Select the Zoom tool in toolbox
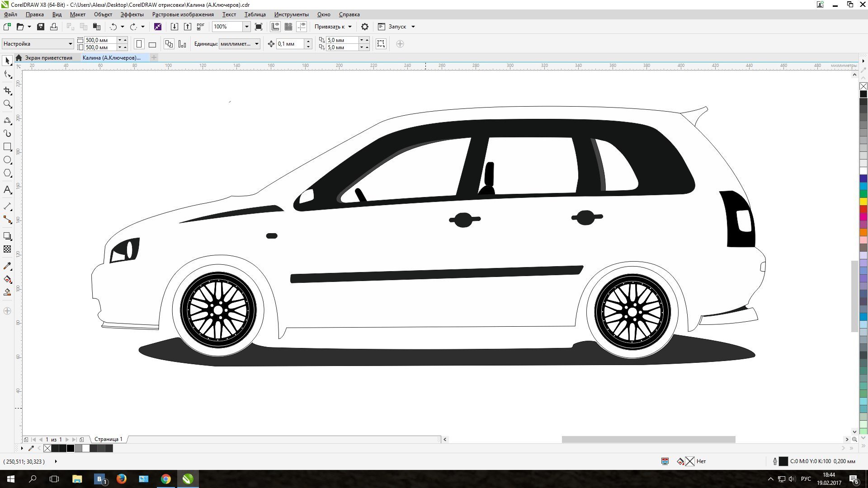 tap(7, 104)
